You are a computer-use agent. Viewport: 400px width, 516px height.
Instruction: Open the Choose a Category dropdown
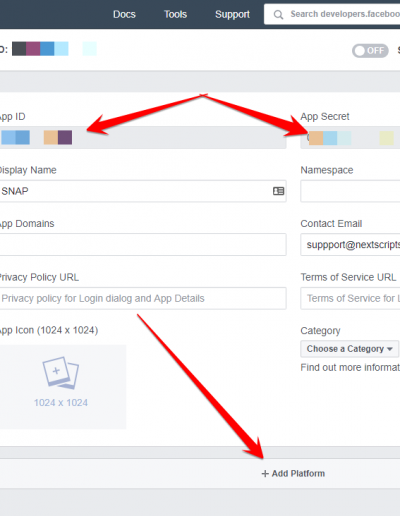tap(349, 349)
